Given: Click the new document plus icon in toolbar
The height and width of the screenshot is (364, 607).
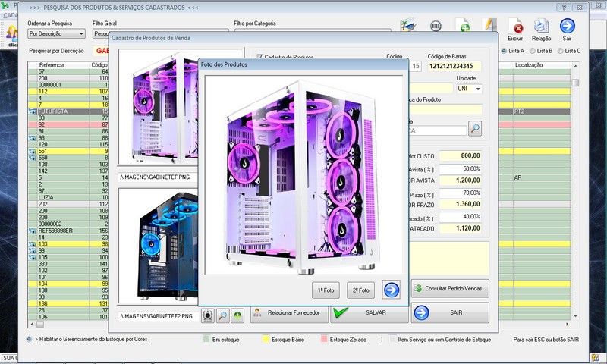Looking at the screenshot, I should tap(463, 26).
